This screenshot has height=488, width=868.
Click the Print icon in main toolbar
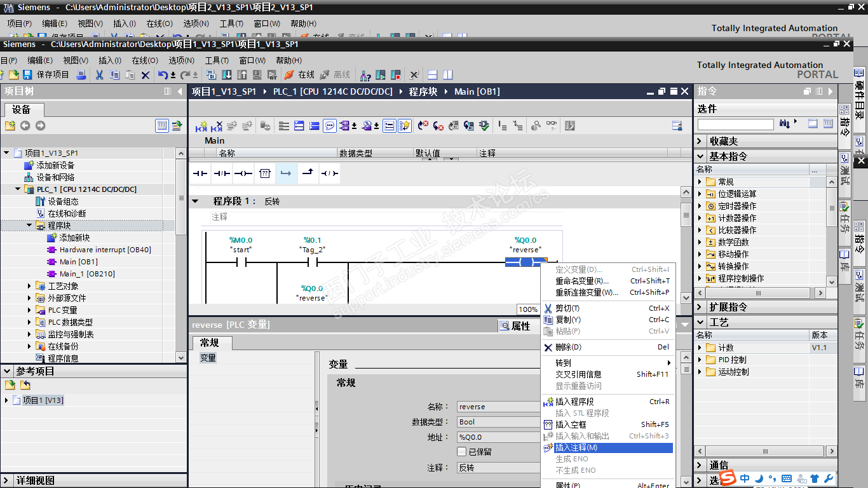pos(81,75)
